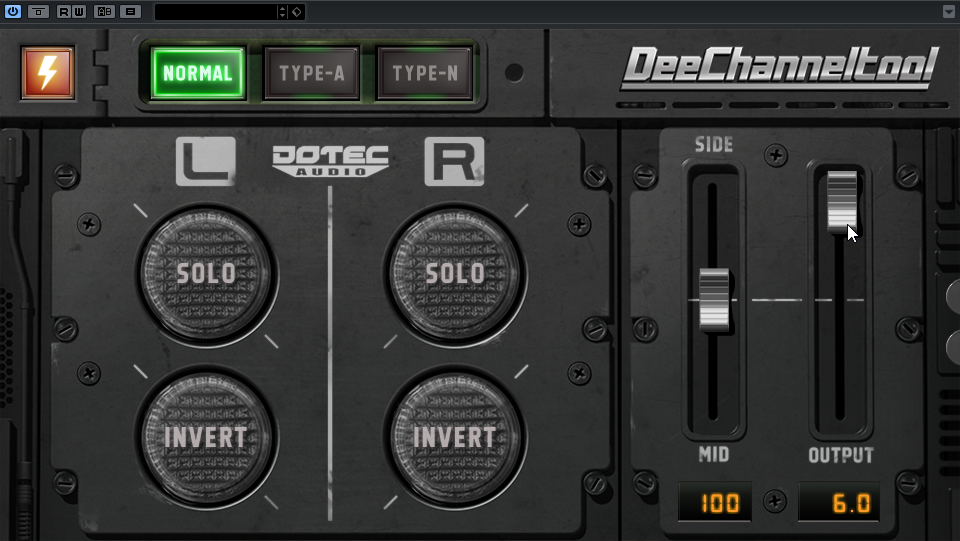Click the Dotec Audio logo

331,161
